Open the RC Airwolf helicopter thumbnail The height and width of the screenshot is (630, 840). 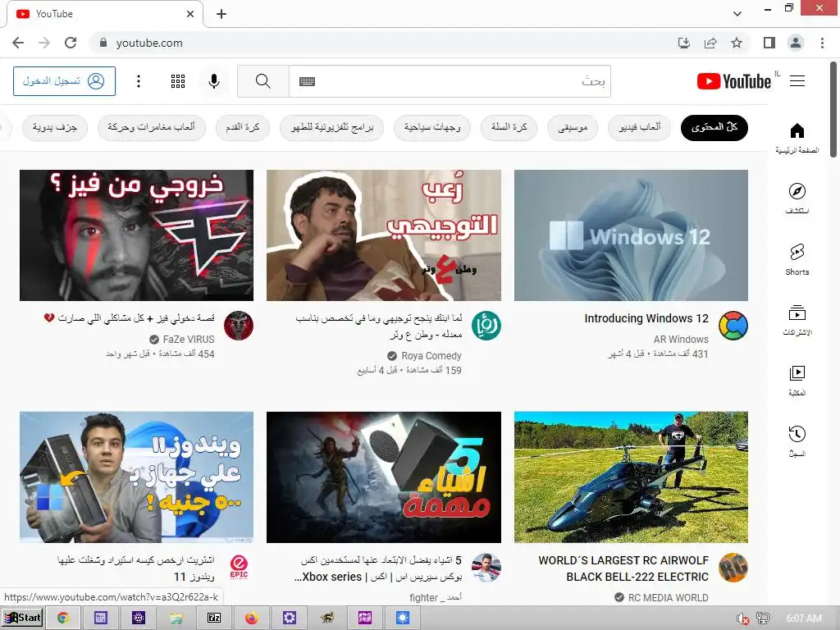[631, 477]
